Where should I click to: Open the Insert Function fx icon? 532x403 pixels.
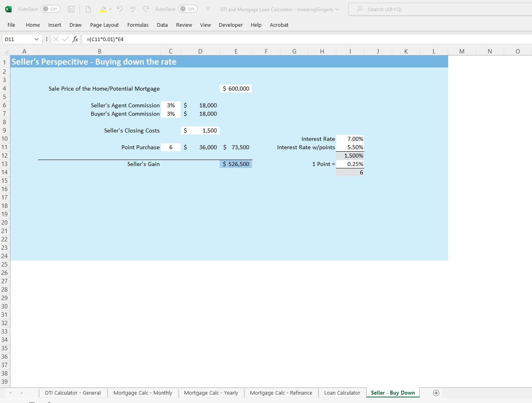(75, 39)
